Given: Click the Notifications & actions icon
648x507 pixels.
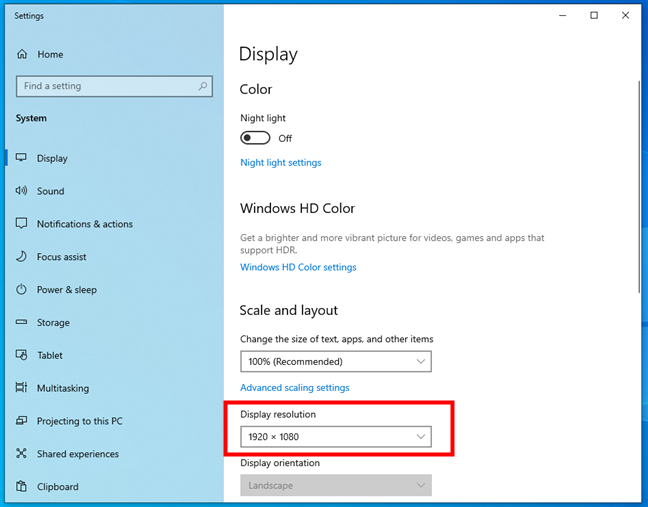Looking at the screenshot, I should (21, 224).
